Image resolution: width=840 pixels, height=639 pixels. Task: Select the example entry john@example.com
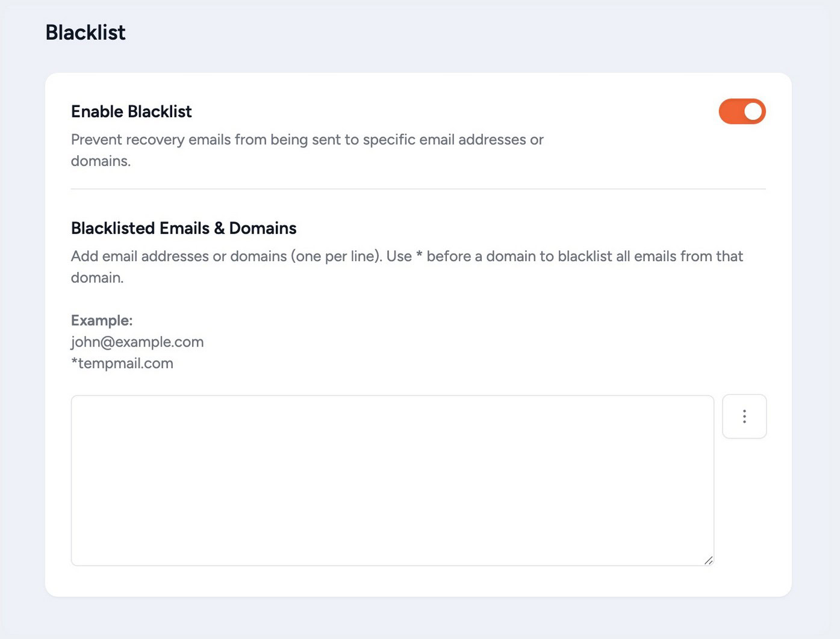click(x=137, y=342)
